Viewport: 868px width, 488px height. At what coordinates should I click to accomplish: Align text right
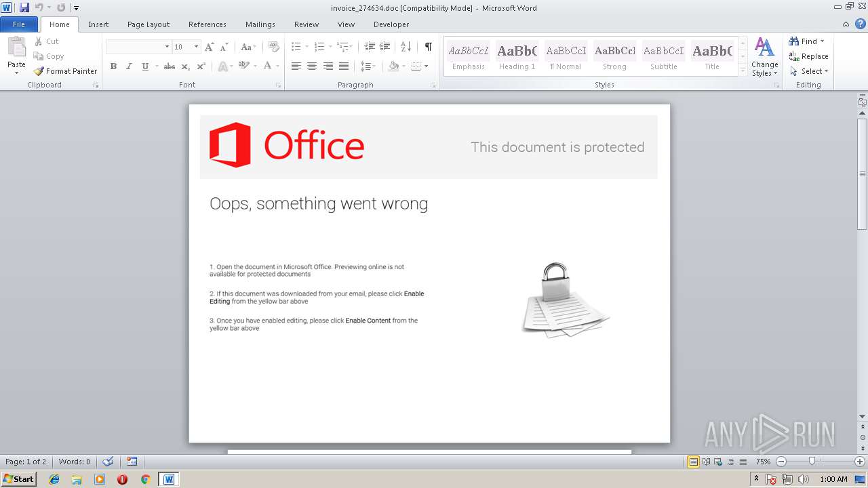click(328, 66)
